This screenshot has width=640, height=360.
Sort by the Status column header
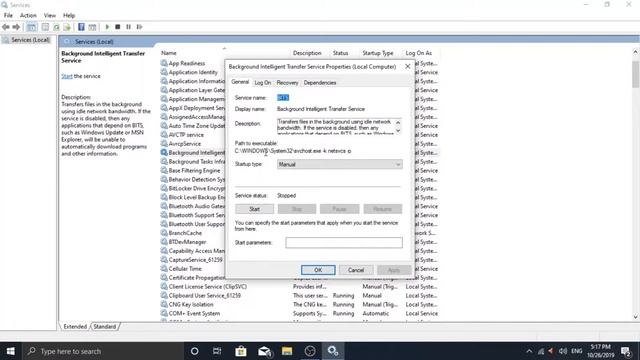tap(340, 53)
